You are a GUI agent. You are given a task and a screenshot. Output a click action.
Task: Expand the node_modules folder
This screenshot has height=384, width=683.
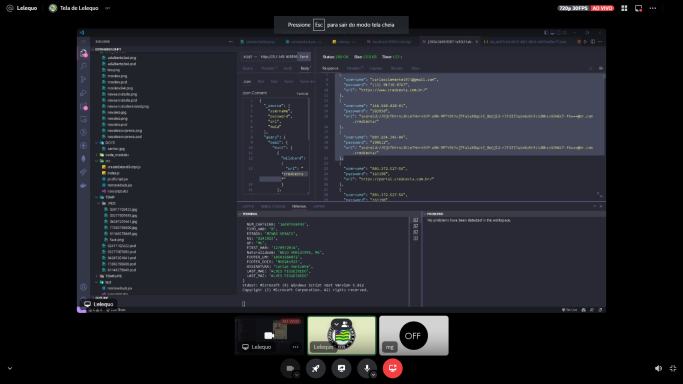point(97,155)
